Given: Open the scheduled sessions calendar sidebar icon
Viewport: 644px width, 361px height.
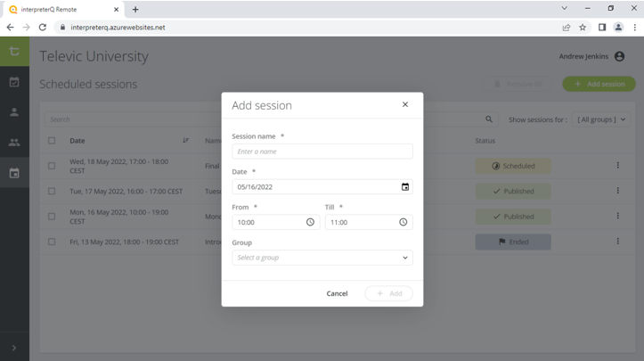Looking at the screenshot, I should point(14,173).
